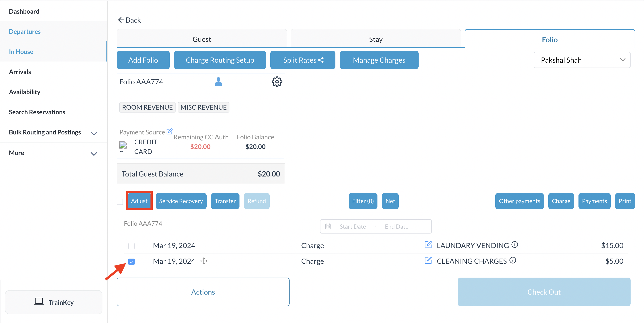Check the LAUNDARY VENDING row checkbox

click(x=131, y=246)
